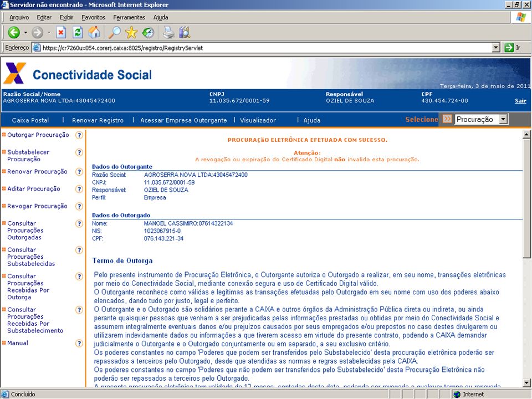The width and height of the screenshot is (532, 399).
Task: Open History toolbar icon
Action: point(148,33)
